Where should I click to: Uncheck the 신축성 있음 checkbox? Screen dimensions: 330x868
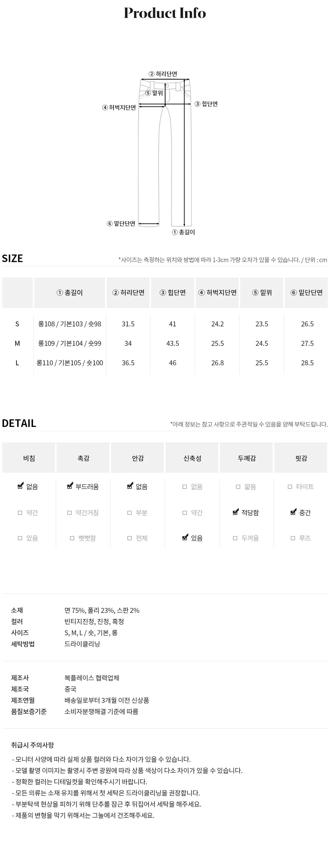(185, 538)
